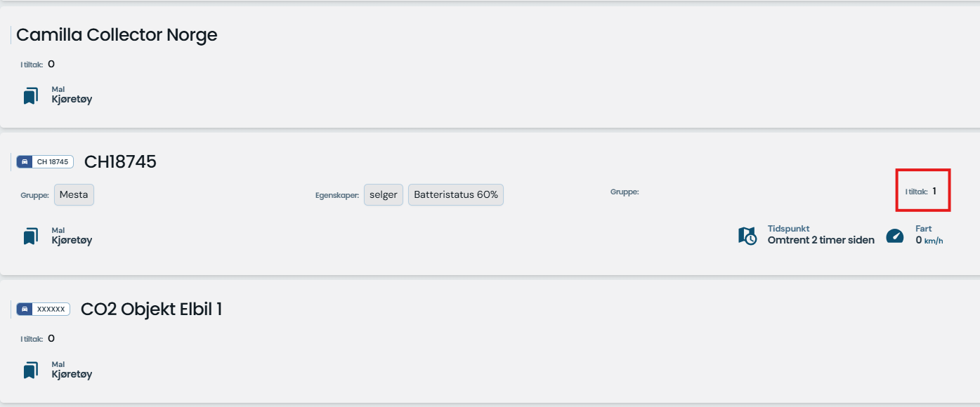
Task: Click the Omtrent 2 timer siden timestamp
Action: click(x=821, y=240)
